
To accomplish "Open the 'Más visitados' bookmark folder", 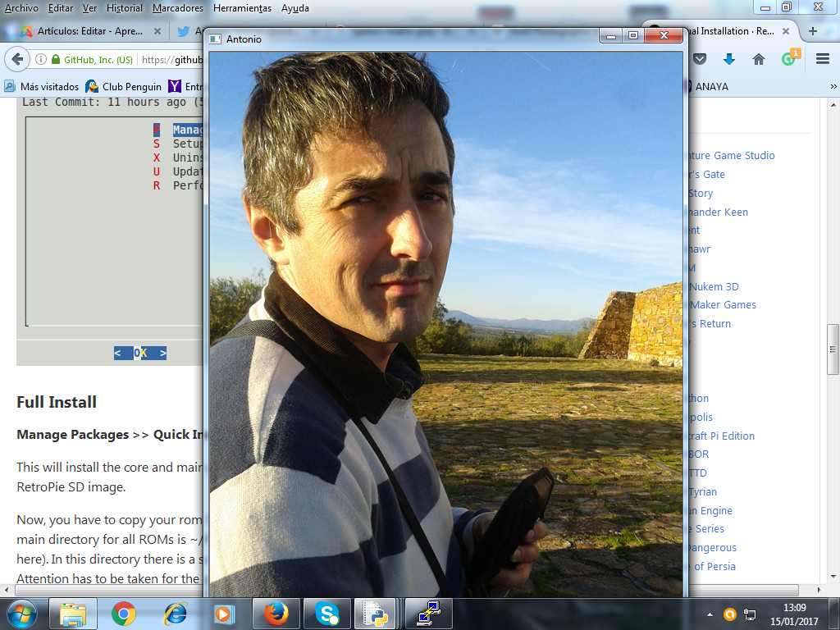I will click(x=42, y=86).
